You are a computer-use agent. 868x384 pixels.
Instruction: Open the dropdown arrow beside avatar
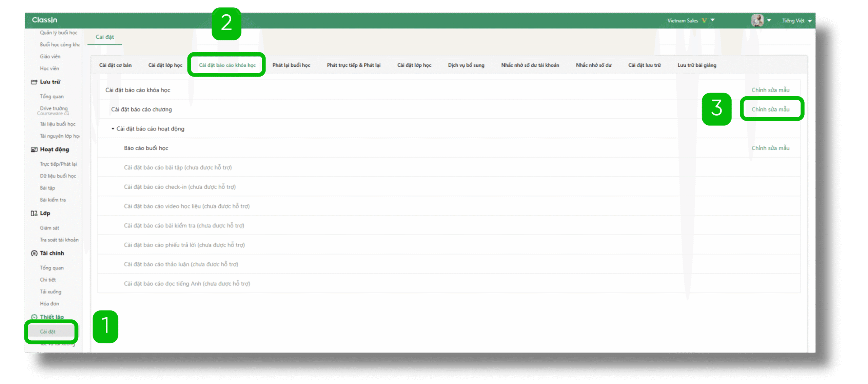coord(769,20)
